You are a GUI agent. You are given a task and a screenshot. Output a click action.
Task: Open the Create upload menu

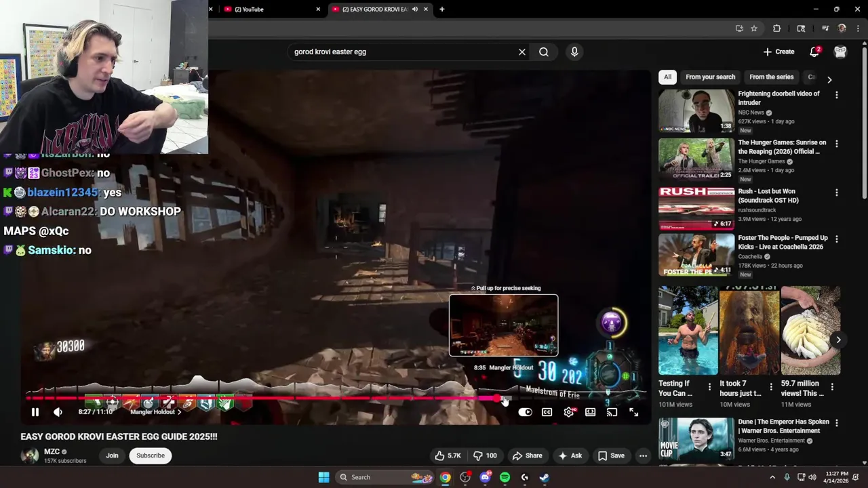(778, 52)
